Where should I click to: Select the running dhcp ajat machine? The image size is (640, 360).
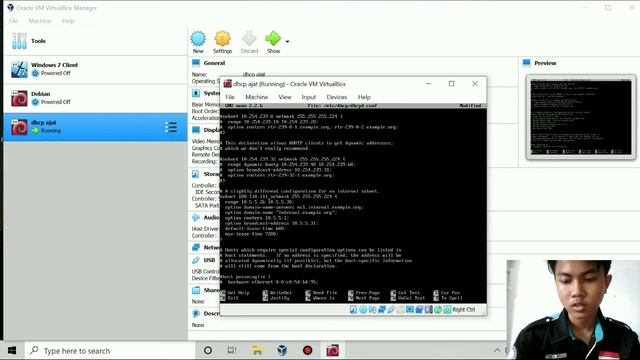pyautogui.click(x=95, y=127)
